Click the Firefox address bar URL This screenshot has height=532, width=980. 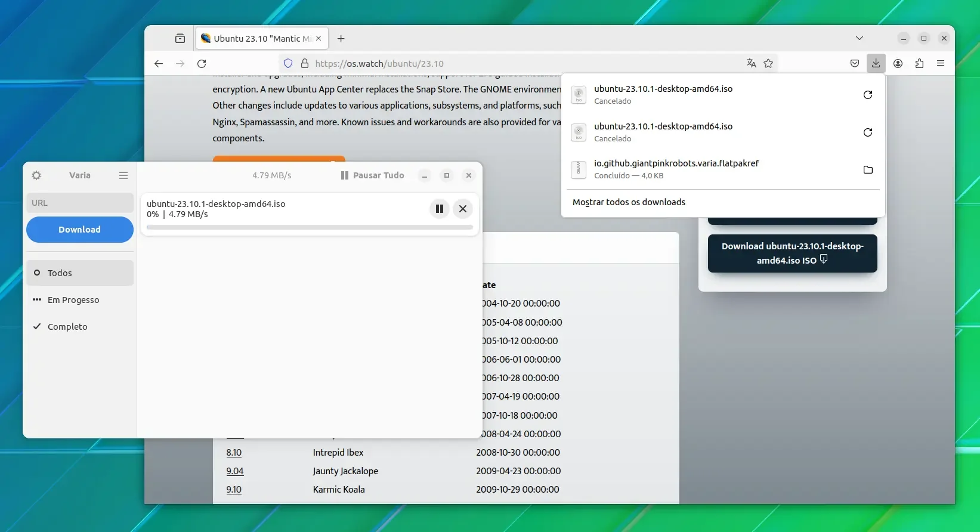tap(379, 64)
